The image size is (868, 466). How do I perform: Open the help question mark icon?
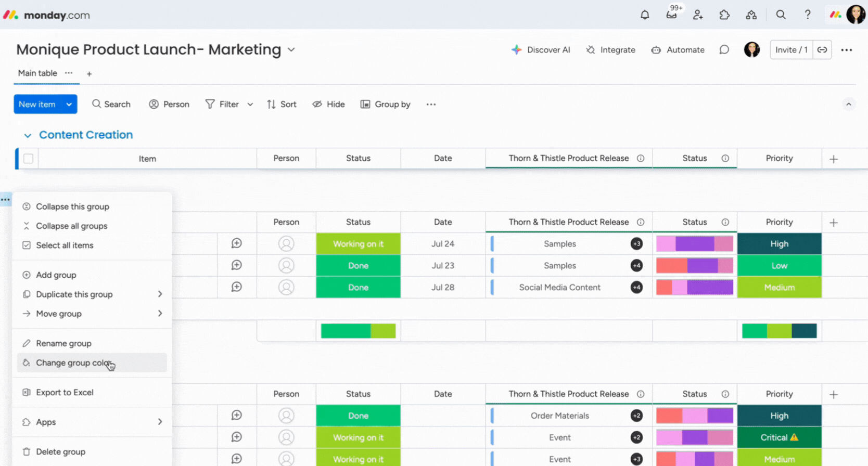click(x=807, y=15)
